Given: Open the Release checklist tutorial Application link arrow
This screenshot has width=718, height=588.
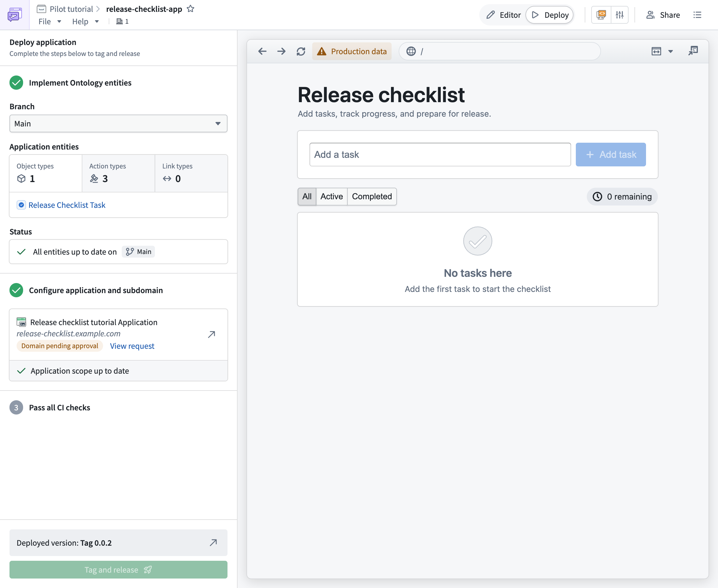Looking at the screenshot, I should click(211, 334).
